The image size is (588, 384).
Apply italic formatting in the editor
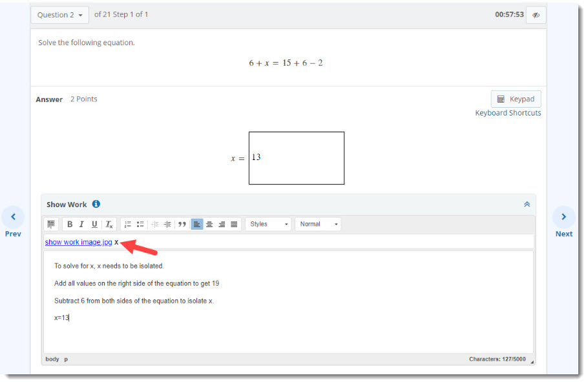82,225
